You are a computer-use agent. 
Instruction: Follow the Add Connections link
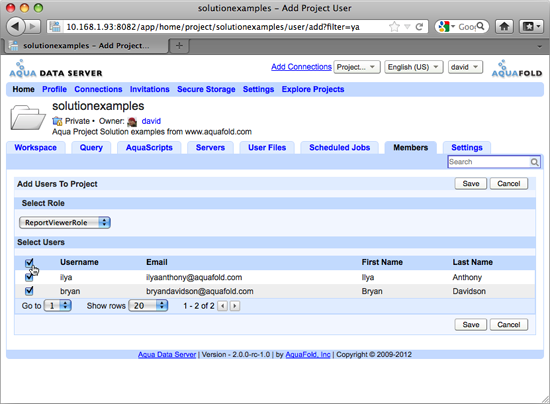click(x=301, y=67)
